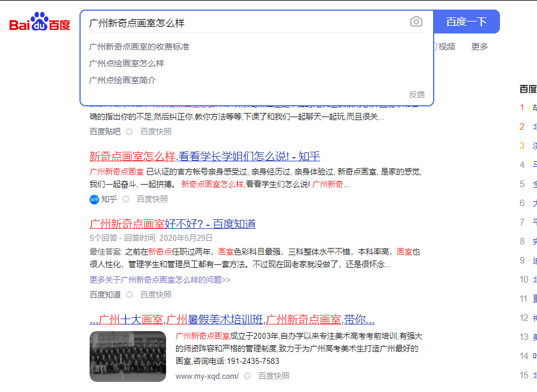Click hot search rank number 10
537x392 pixels.
tap(524, 280)
